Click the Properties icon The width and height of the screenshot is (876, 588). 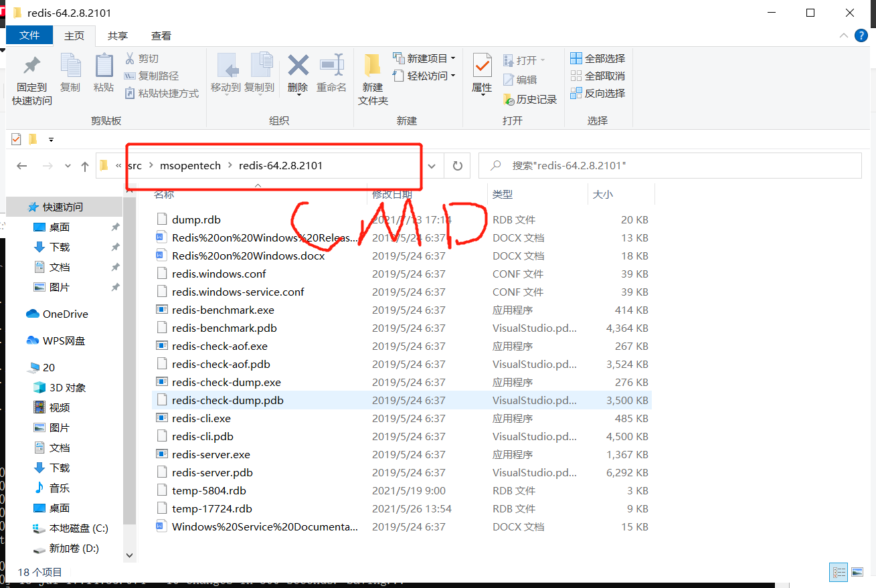(482, 66)
